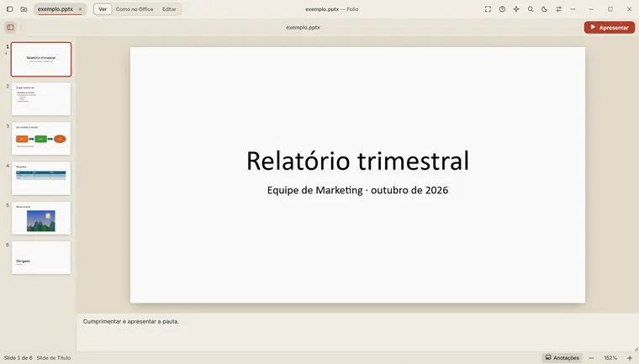Click the Relatório trimestral slide title
The image size is (639, 364).
[357, 161]
